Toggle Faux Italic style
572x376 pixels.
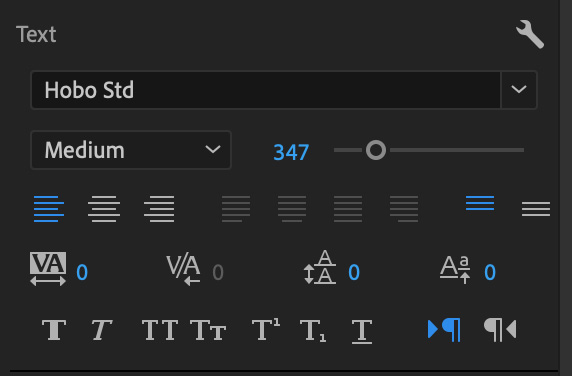point(101,330)
